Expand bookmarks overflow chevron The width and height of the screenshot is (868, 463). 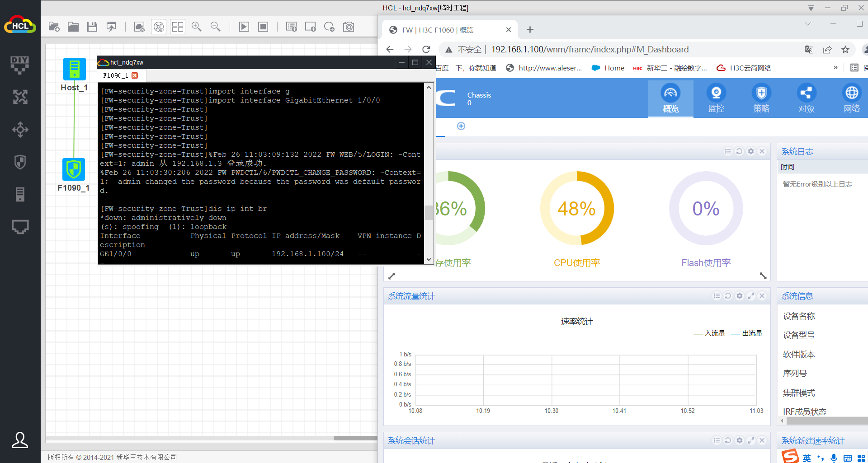tap(835, 68)
